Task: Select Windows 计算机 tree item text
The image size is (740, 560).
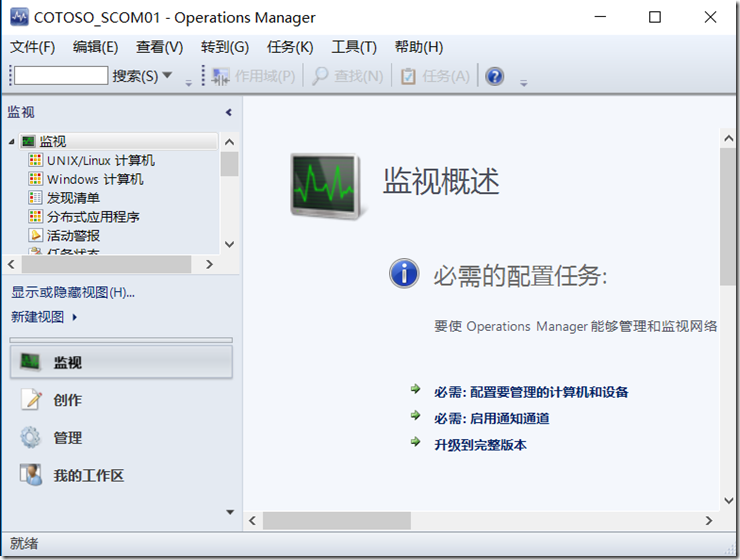Action: pyautogui.click(x=95, y=179)
